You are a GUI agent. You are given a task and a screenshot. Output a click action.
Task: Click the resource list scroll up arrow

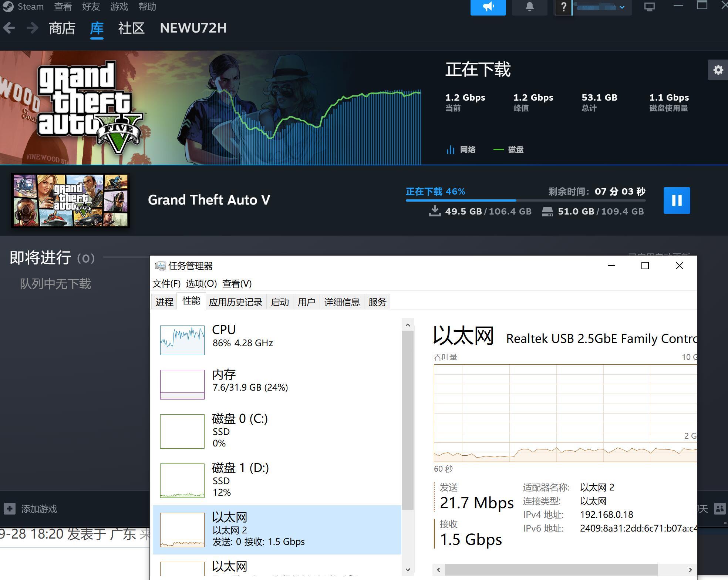(408, 325)
